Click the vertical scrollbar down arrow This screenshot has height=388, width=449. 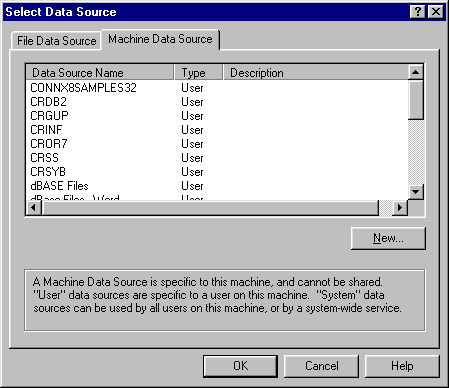tap(416, 192)
